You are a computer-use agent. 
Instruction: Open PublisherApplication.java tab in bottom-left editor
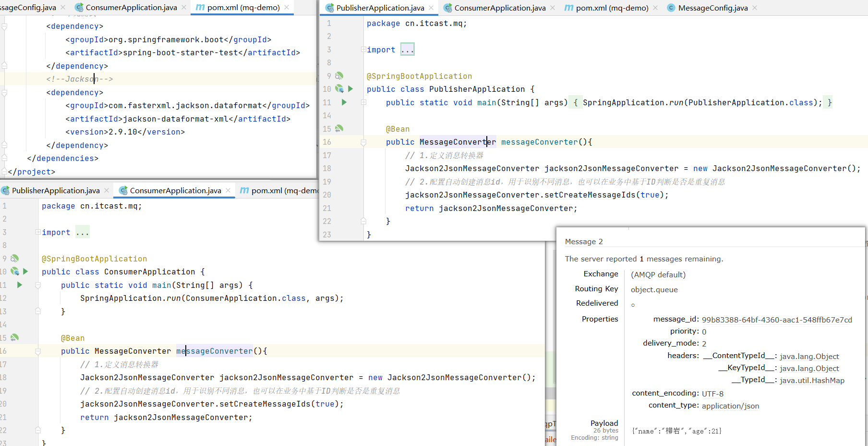click(56, 190)
